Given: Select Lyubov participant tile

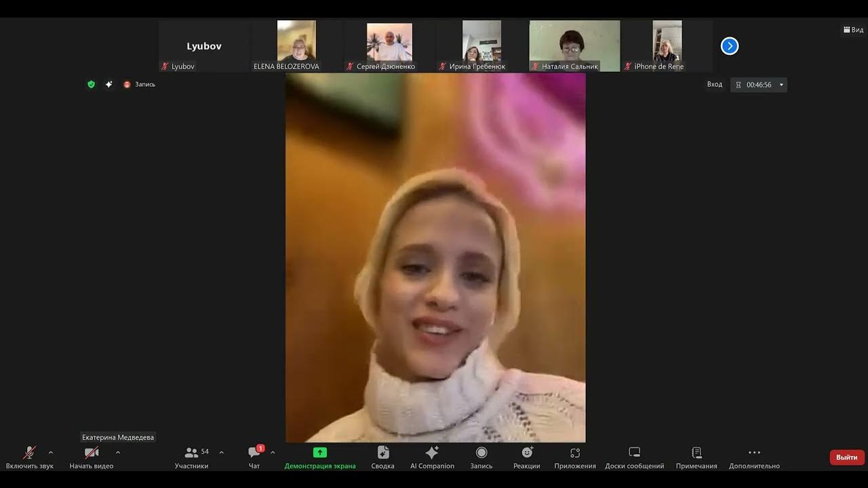Looking at the screenshot, I should pos(204,46).
